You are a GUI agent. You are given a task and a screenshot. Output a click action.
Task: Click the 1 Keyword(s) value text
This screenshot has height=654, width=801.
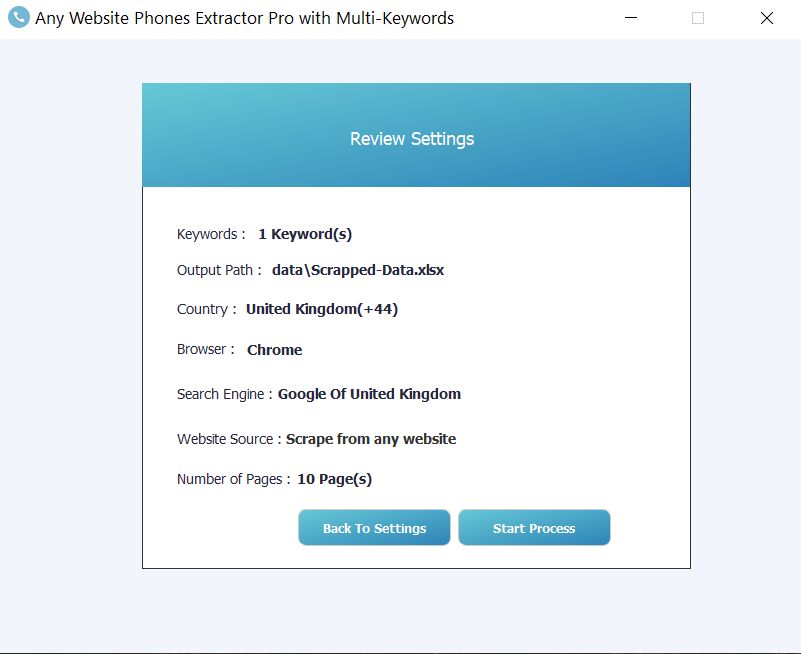[x=305, y=235]
